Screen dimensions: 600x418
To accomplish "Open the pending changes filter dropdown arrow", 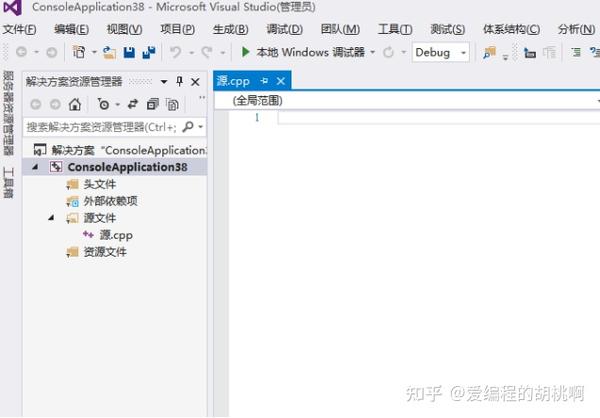I will [118, 104].
